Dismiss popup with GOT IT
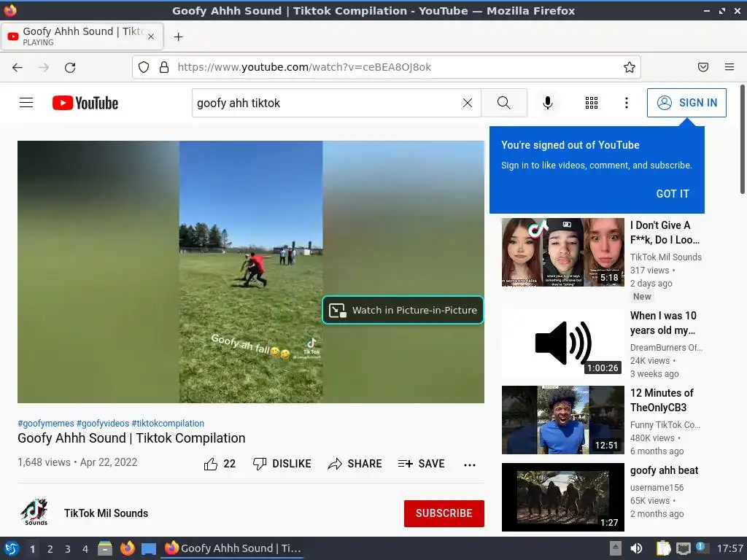 point(672,194)
